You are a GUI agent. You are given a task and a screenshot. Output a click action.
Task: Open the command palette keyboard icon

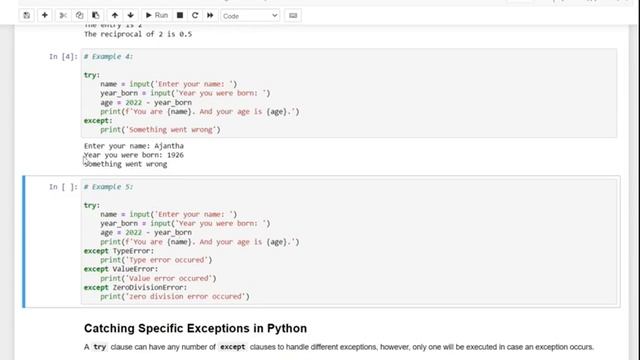click(x=293, y=16)
